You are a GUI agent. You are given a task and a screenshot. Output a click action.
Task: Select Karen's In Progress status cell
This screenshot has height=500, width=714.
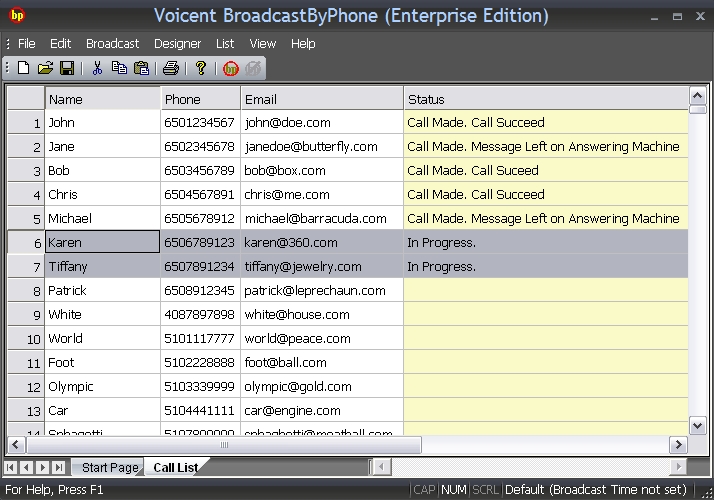point(546,242)
